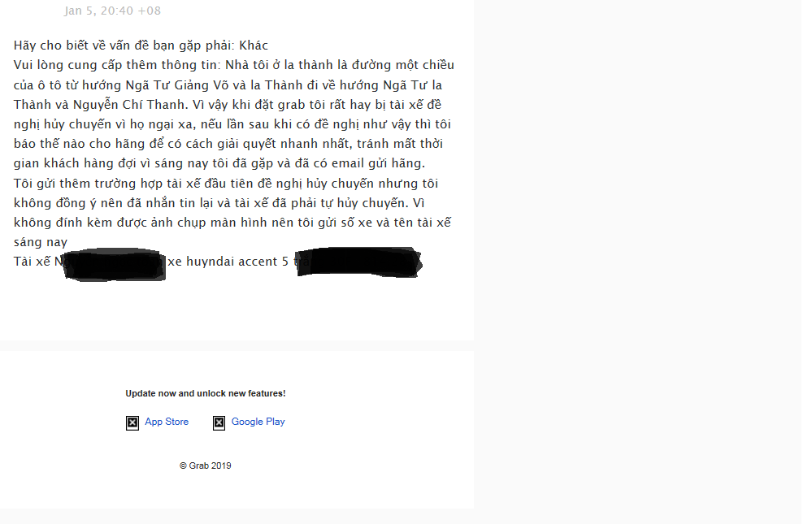The height and width of the screenshot is (524, 812).
Task: Click the line starting 'Hãy cho biết về vấn đề'
Action: pos(141,45)
